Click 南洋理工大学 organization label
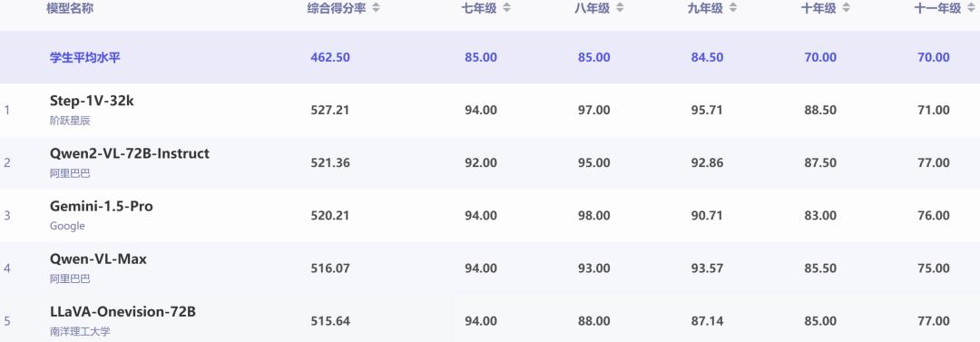The image size is (980, 342). click(80, 332)
